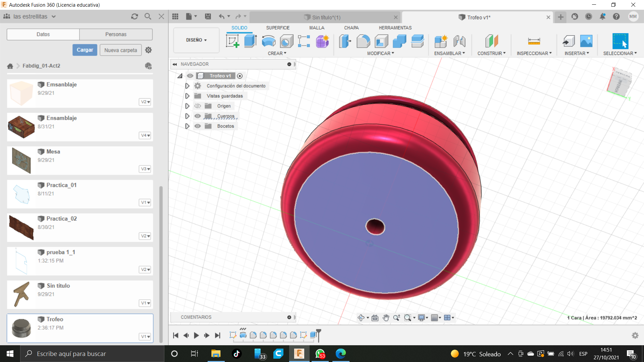Image resolution: width=644 pixels, height=362 pixels.
Task: Expand the Vistas guardadas node
Action: pos(187,96)
